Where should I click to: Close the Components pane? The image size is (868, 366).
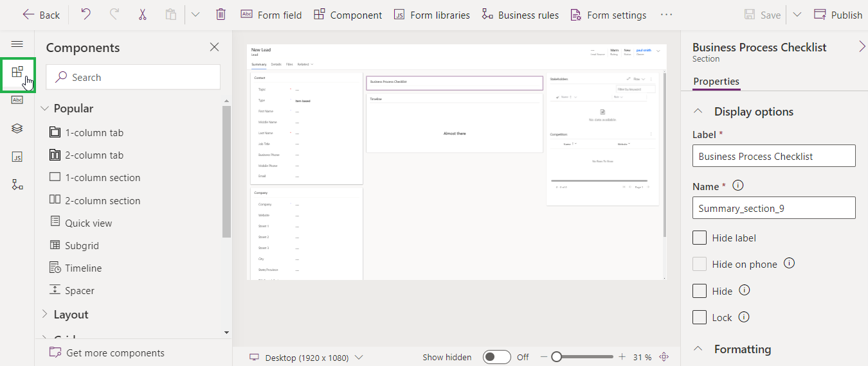[215, 47]
